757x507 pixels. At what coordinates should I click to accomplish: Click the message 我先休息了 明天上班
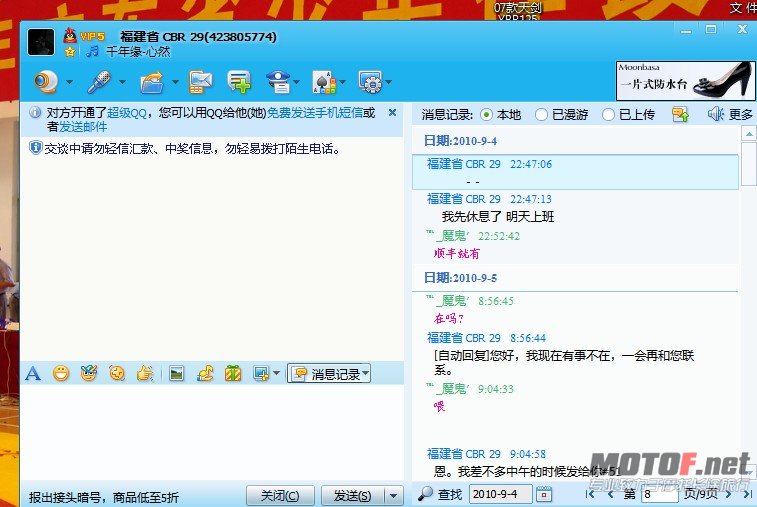pyautogui.click(x=498, y=216)
